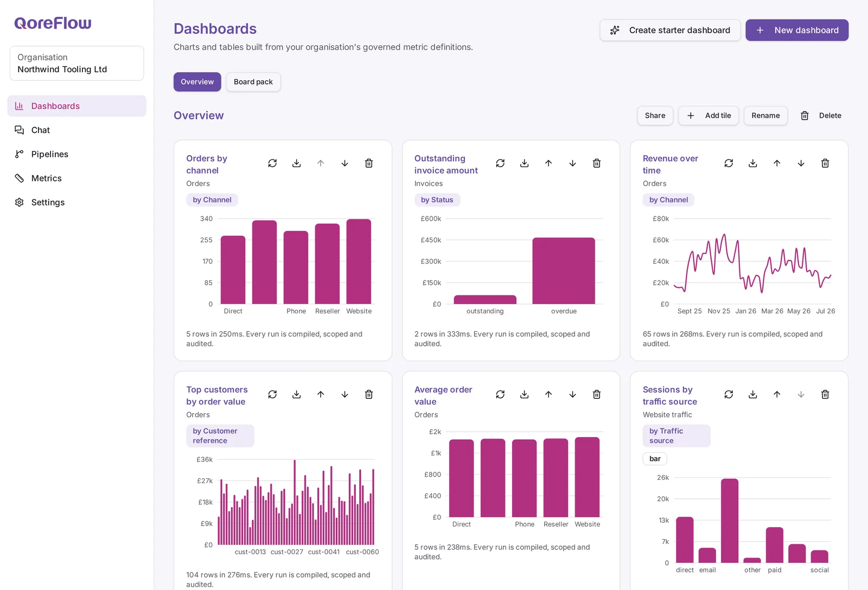Refresh the Top customers by order value tile
868x590 pixels.
[272, 394]
